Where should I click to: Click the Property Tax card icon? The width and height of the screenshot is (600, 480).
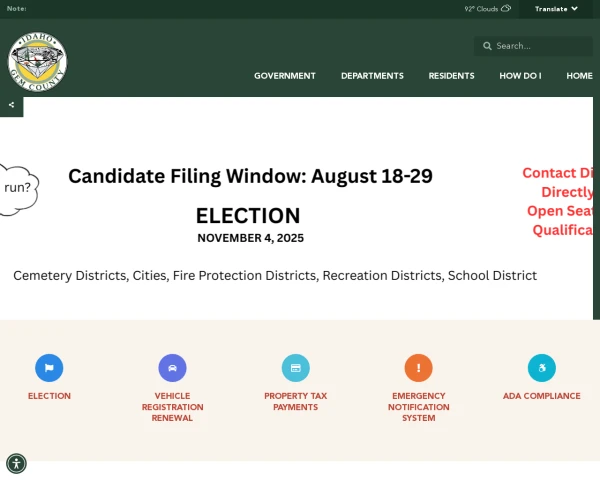click(295, 368)
